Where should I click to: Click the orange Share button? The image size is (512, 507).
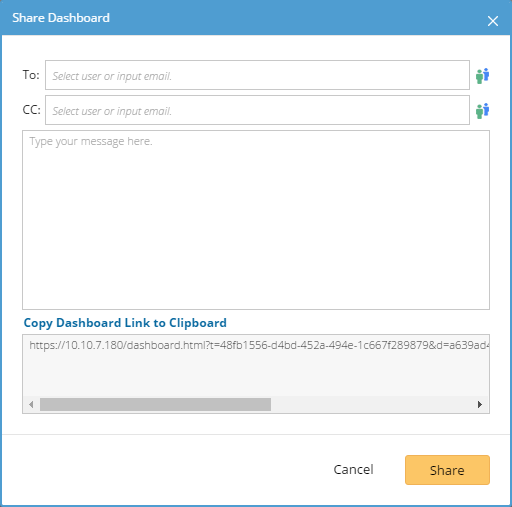coord(447,470)
